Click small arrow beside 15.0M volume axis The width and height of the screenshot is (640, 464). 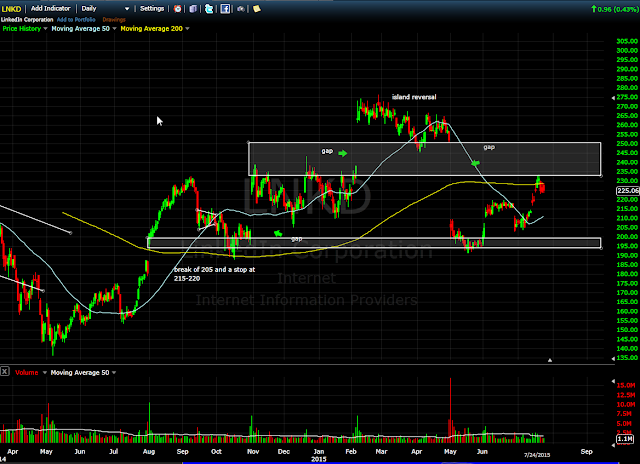point(613,381)
